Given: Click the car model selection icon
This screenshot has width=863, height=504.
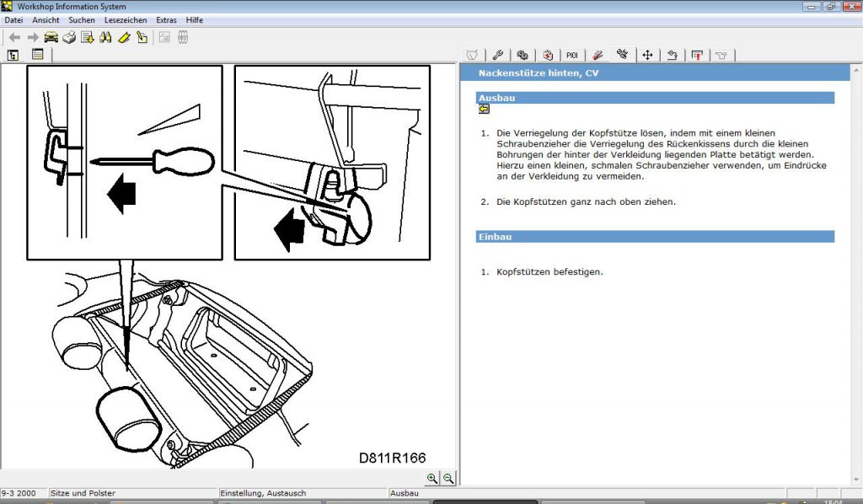Looking at the screenshot, I should (x=51, y=37).
